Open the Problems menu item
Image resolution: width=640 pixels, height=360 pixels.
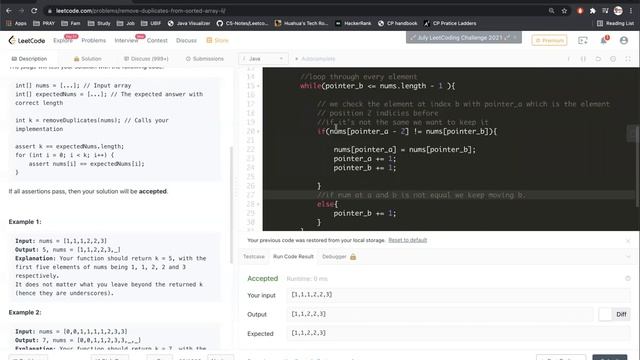[x=93, y=40]
